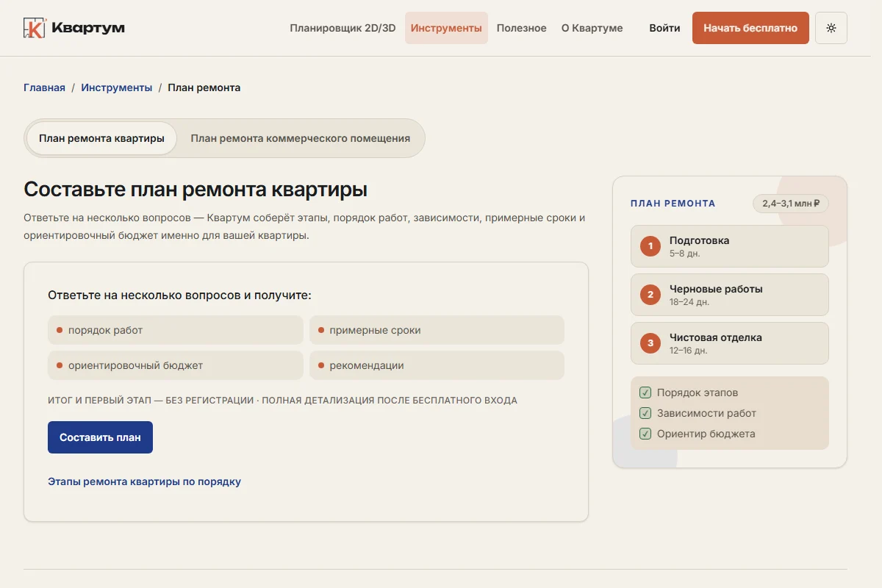Switch to План ремонта коммерческого помещения tab

click(301, 138)
